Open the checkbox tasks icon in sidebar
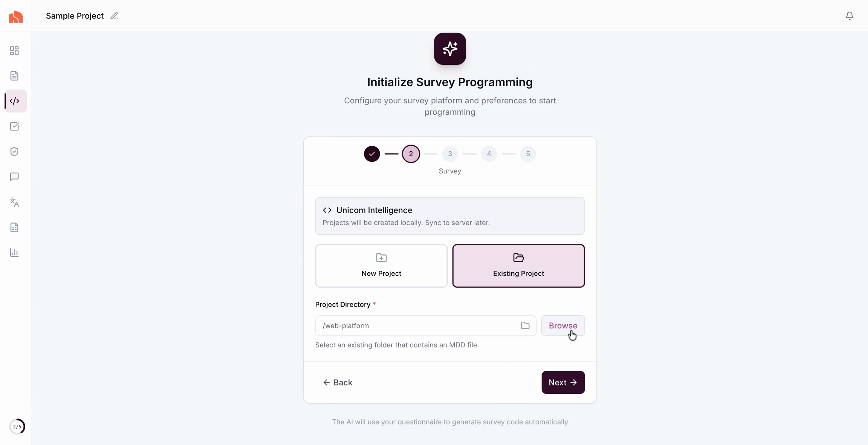Viewport: 868px width, 445px height. point(14,126)
